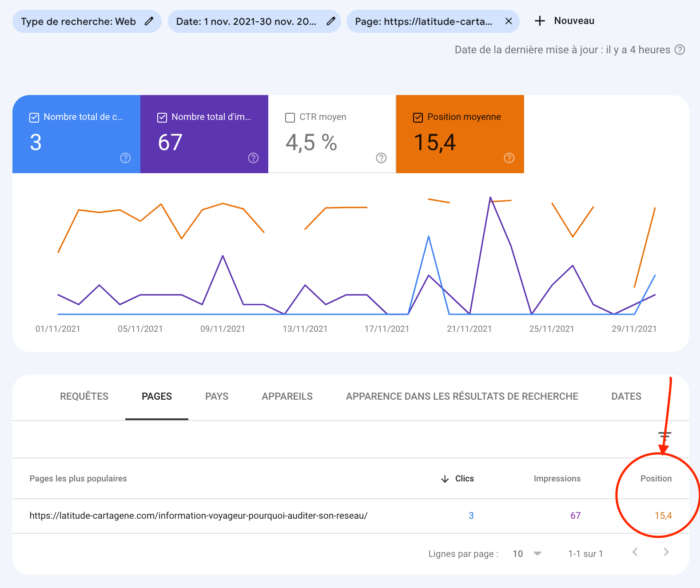The image size is (700, 588).
Task: Open the latitude-cartagene.com page URL row
Action: coord(198,516)
